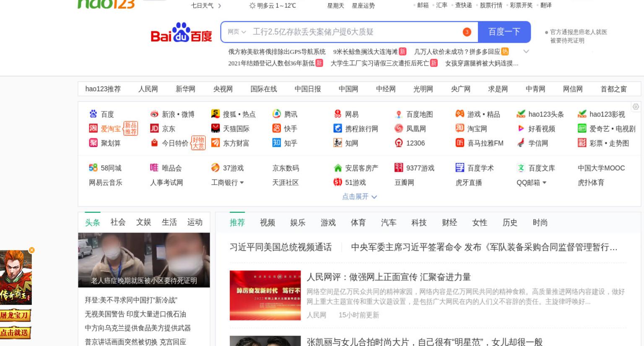This screenshot has width=644, height=346.
Task: Open the 科技 feed tab
Action: click(419, 222)
